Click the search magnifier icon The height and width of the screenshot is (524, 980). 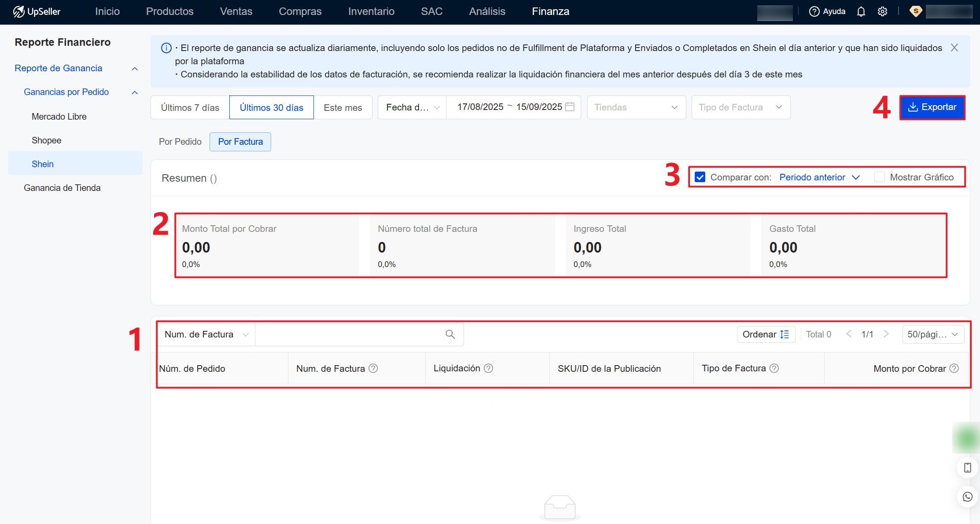pyautogui.click(x=450, y=334)
